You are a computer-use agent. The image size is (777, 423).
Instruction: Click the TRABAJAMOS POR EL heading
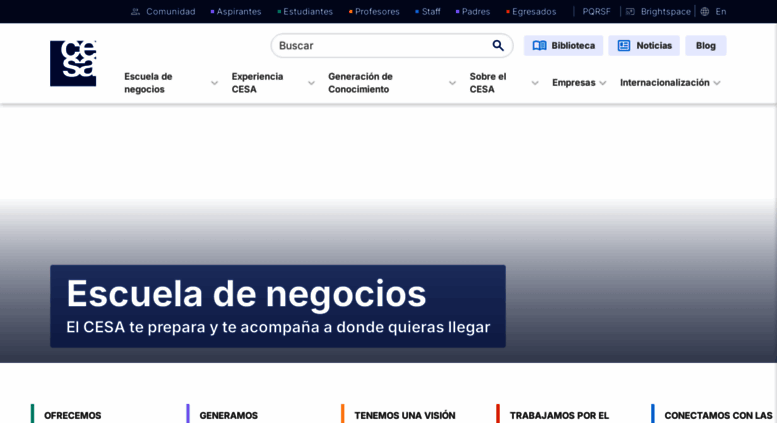559,416
